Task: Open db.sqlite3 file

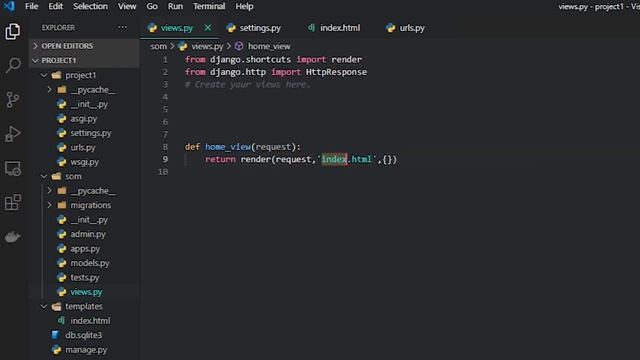Action: [83, 335]
